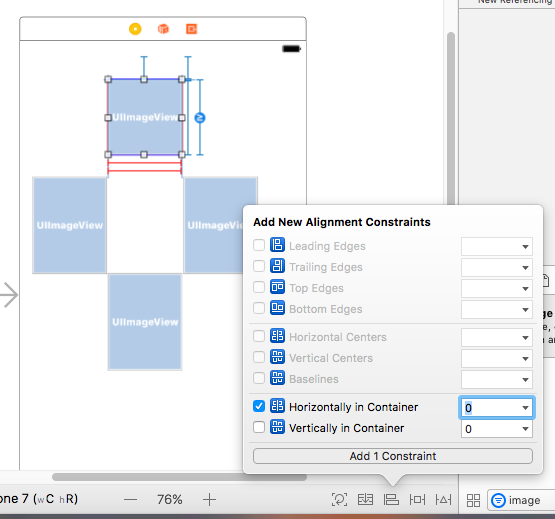The width and height of the screenshot is (555, 519).
Task: Check Vertically in Container checkbox
Action: pyautogui.click(x=259, y=427)
